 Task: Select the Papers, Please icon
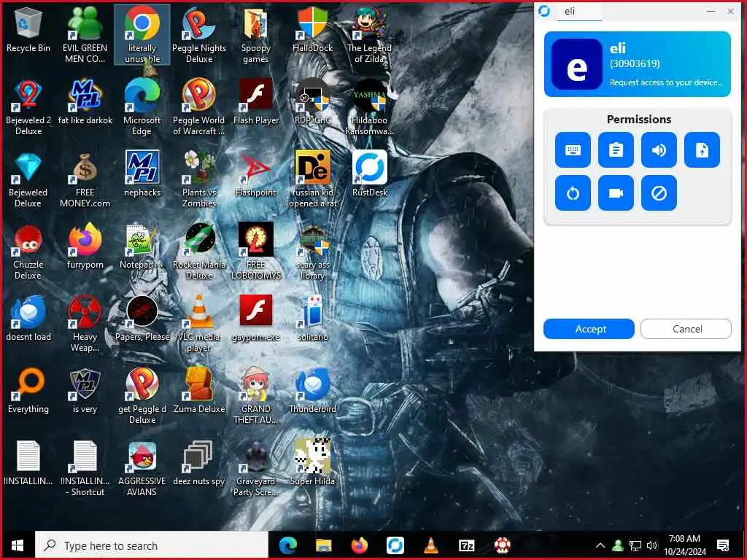click(142, 319)
